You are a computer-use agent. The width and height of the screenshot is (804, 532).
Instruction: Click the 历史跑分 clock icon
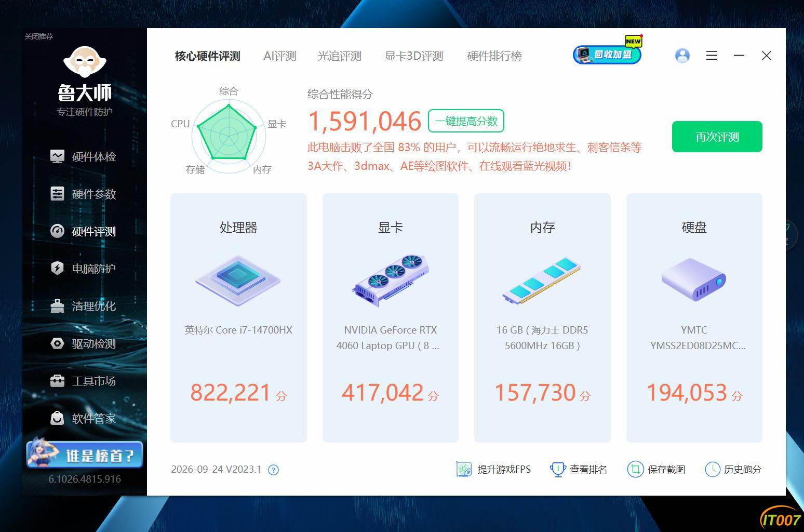(713, 469)
